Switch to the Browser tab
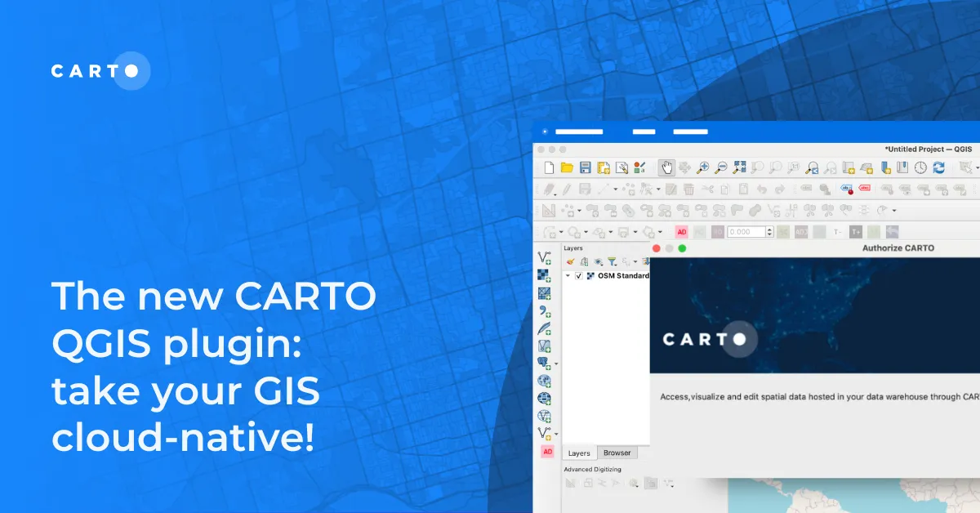The image size is (980, 513). pos(617,453)
